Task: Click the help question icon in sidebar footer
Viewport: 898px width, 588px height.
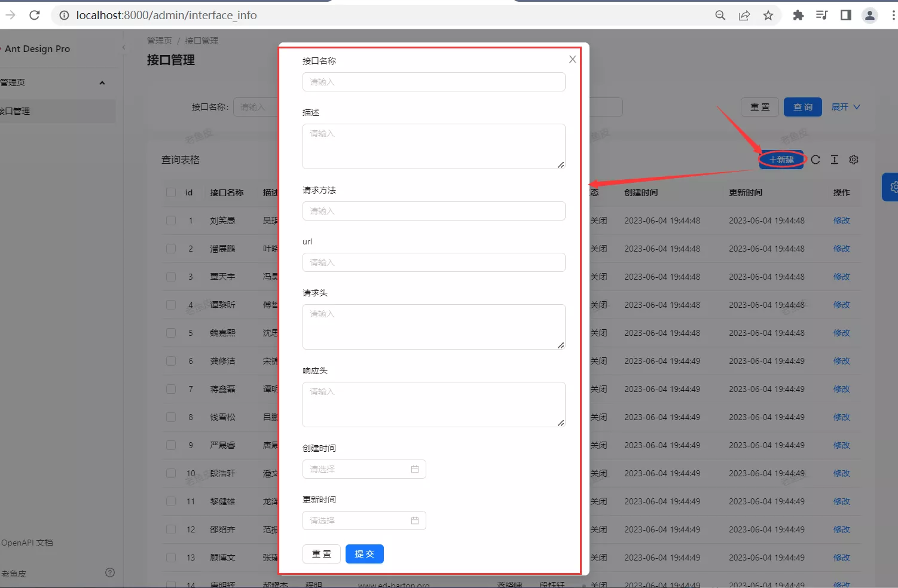Action: point(110,572)
